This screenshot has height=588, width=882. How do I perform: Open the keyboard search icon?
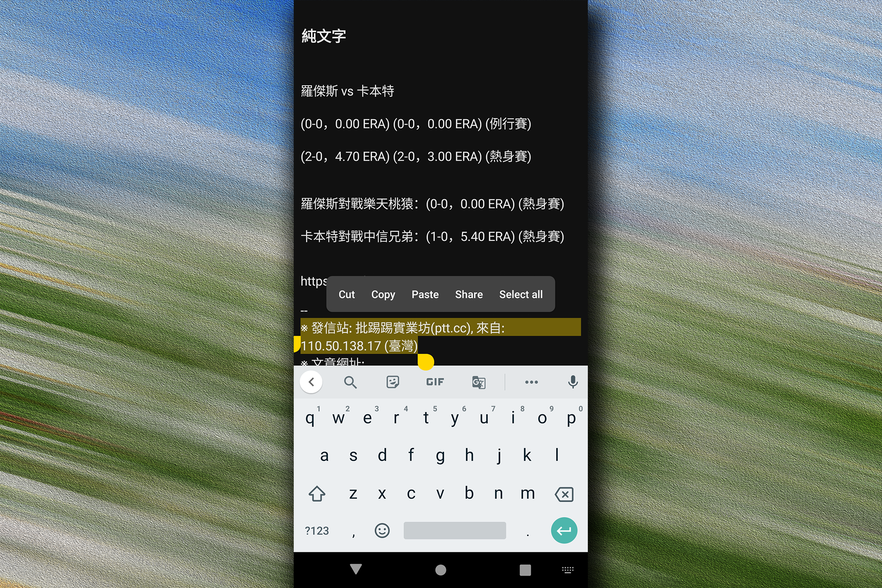click(350, 382)
